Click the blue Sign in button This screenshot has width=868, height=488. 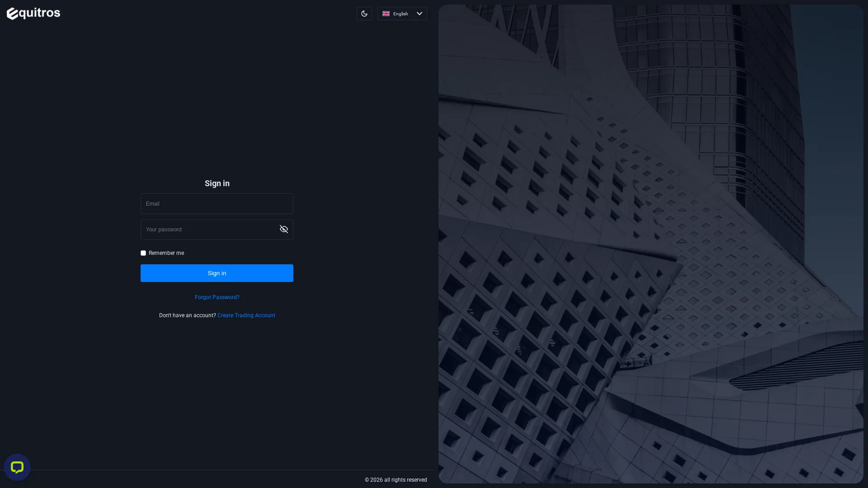pyautogui.click(x=217, y=273)
